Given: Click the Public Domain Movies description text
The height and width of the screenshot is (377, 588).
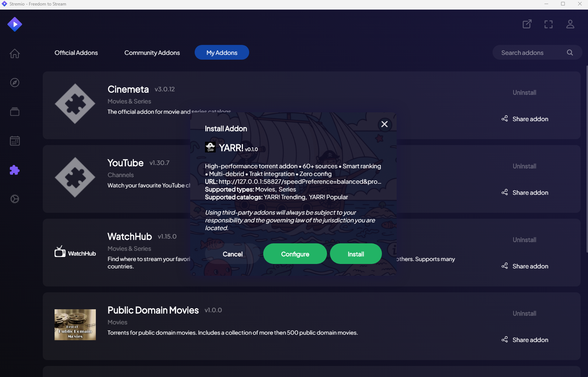Looking at the screenshot, I should (233, 332).
